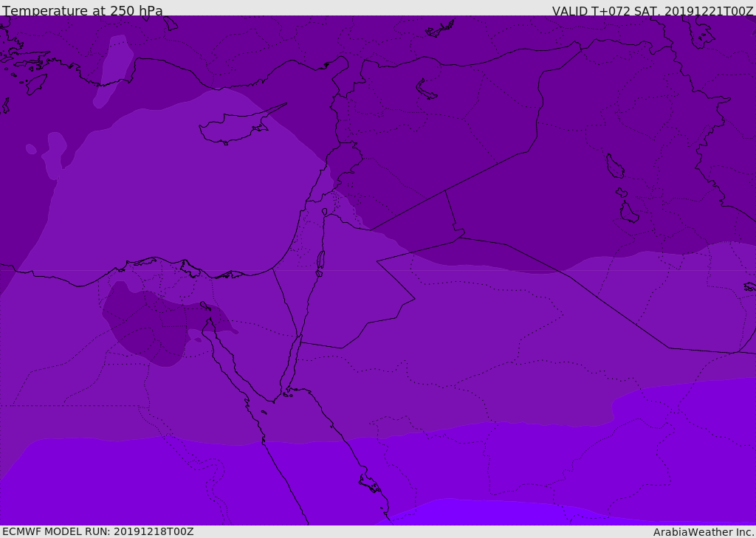Click the 'ArabiaWeather Inc.' credit text

click(704, 532)
